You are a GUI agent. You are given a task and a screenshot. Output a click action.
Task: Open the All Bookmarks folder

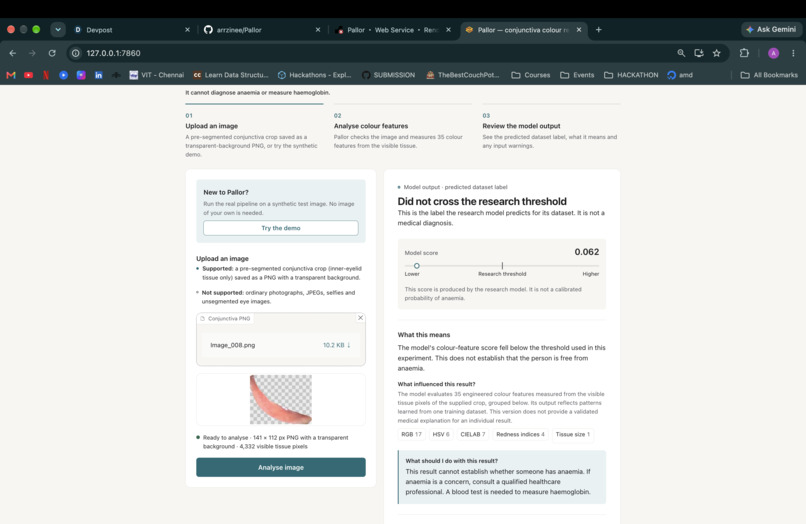pos(769,75)
